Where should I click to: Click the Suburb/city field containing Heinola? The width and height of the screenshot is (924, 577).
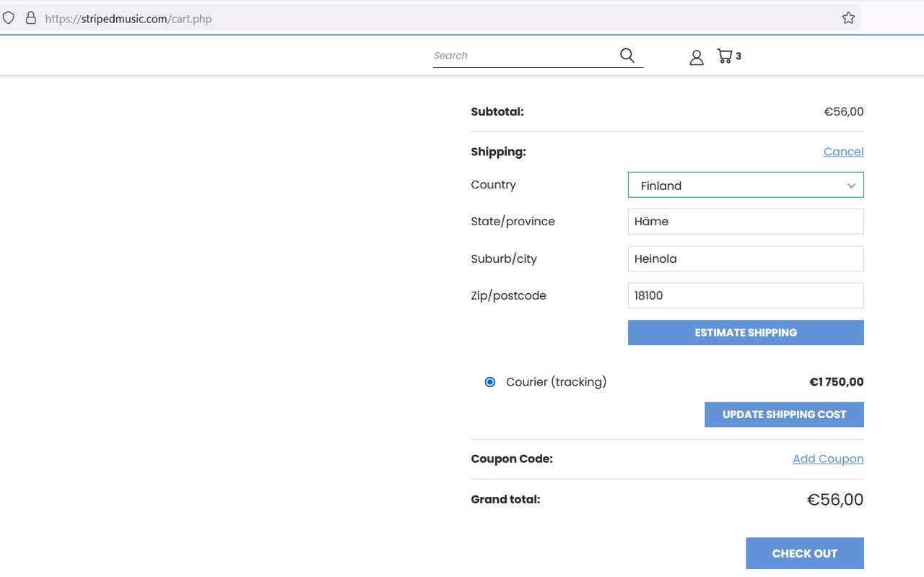coord(746,259)
